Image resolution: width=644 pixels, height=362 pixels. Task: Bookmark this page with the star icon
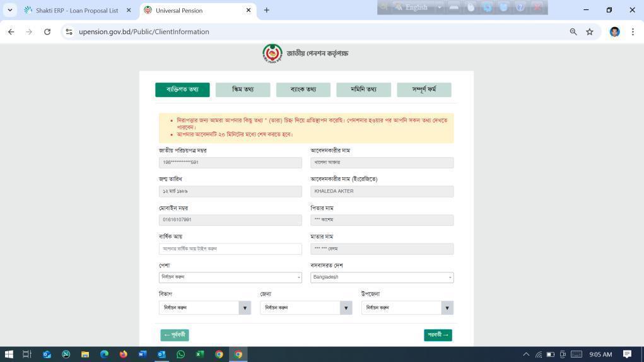click(590, 32)
